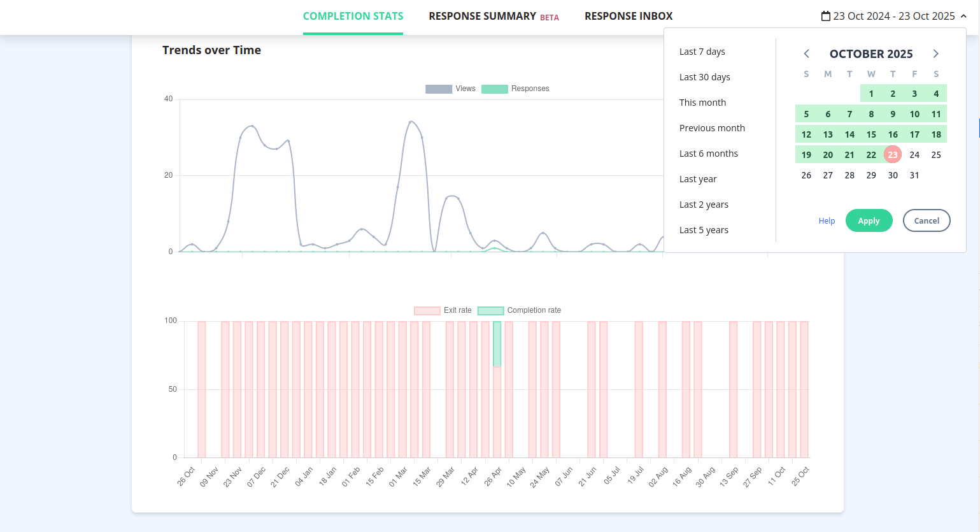The height and width of the screenshot is (532, 980).
Task: Navigate to September using the left arrow
Action: click(x=806, y=54)
